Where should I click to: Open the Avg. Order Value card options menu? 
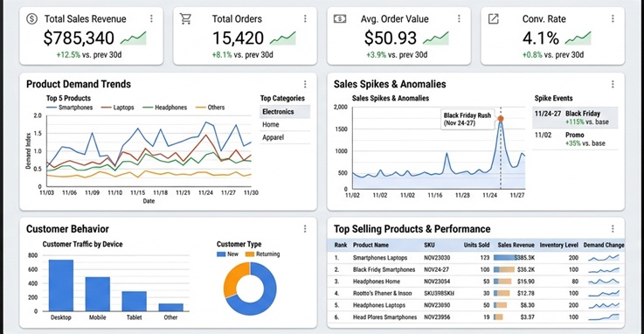[459, 18]
